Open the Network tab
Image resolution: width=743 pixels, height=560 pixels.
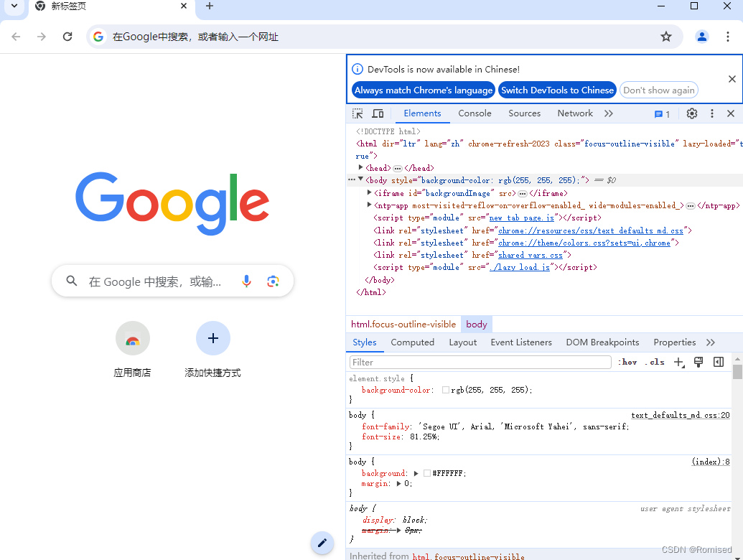tap(575, 113)
